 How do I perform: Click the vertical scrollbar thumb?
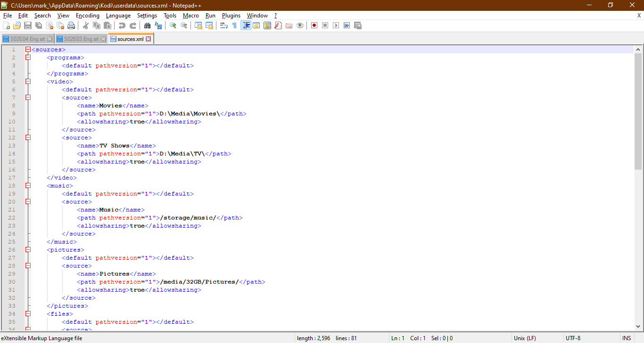638,111
